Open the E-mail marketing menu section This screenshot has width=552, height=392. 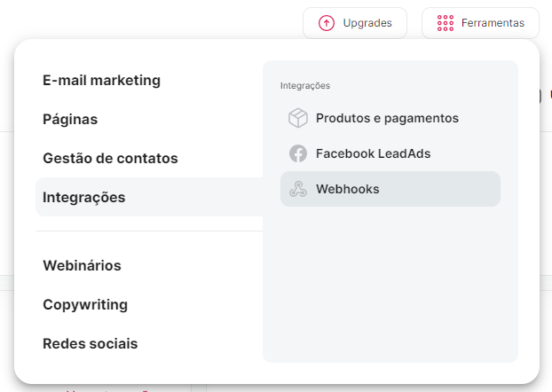(101, 80)
